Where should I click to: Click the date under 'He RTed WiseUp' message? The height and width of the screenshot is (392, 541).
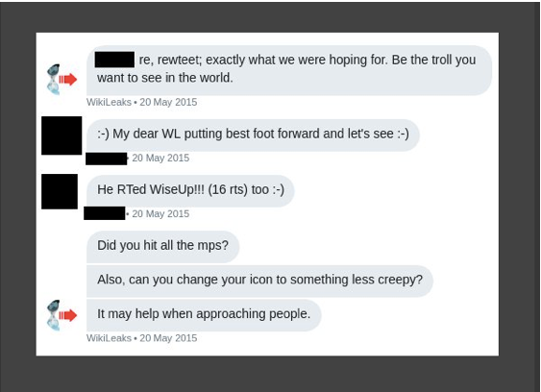pyautogui.click(x=160, y=214)
